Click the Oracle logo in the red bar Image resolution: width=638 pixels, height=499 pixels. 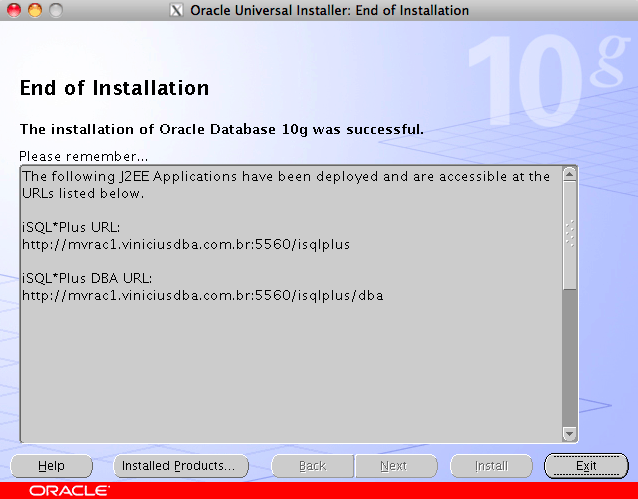point(70,491)
